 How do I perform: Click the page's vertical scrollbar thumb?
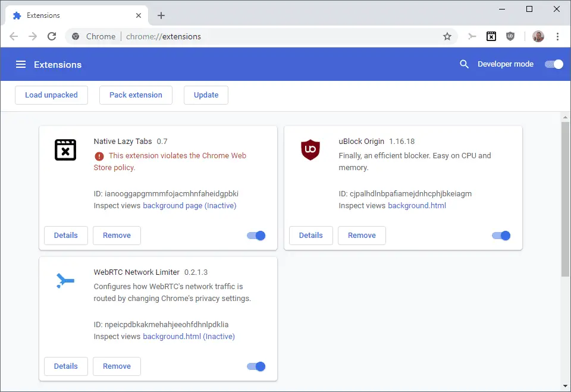pos(565,199)
